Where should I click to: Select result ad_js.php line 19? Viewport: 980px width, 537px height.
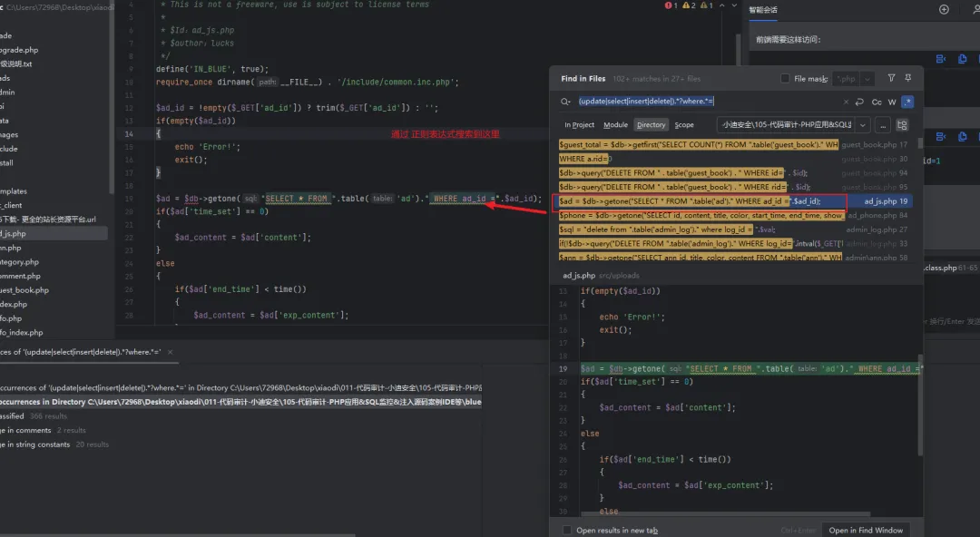733,201
